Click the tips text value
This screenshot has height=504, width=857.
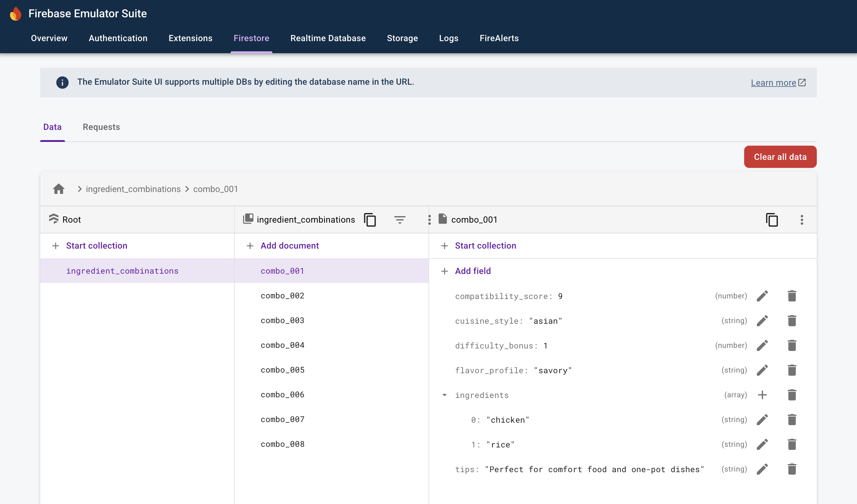594,469
